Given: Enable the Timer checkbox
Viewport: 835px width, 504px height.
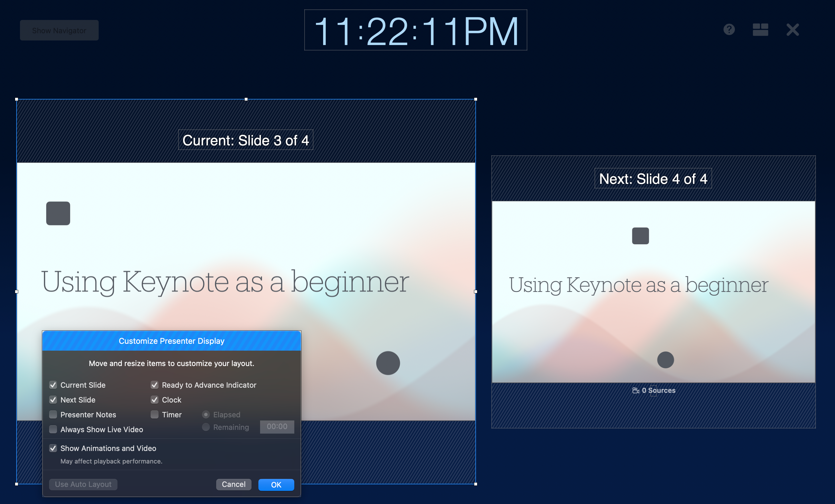Looking at the screenshot, I should [155, 414].
